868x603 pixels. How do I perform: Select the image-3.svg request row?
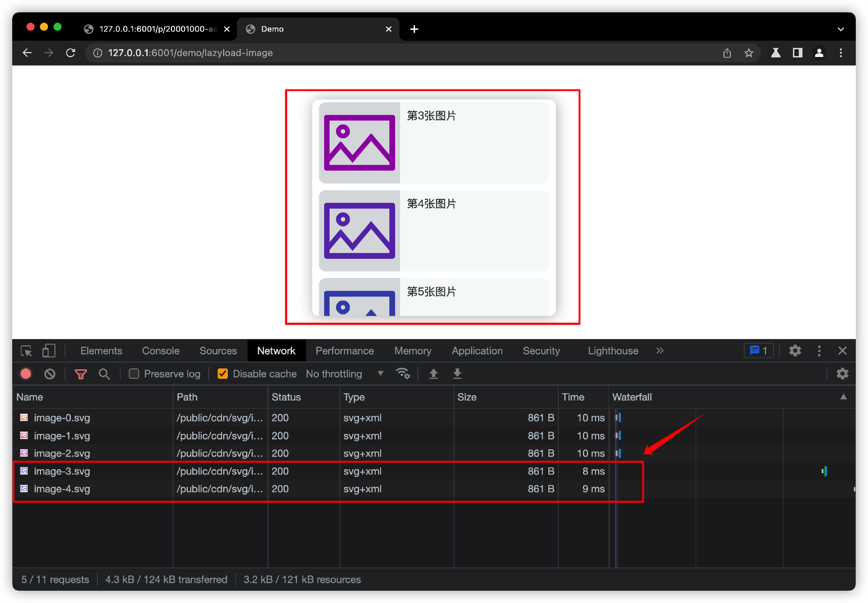pos(62,471)
